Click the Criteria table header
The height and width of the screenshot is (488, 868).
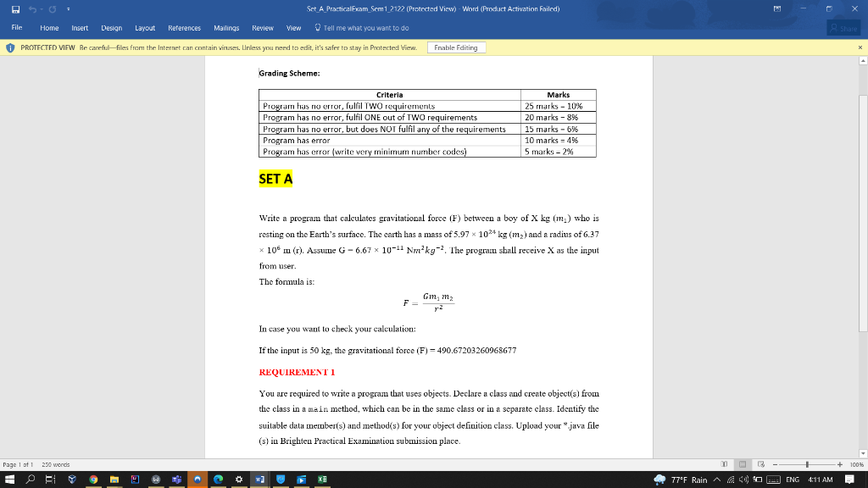click(390, 95)
